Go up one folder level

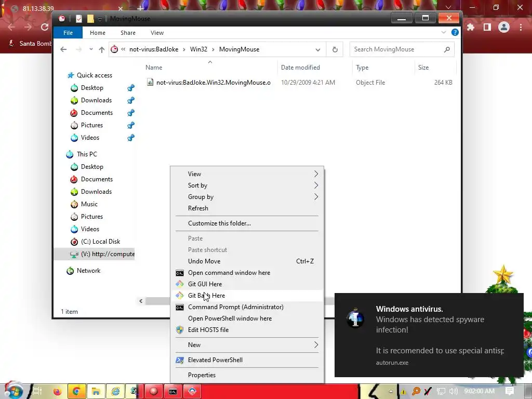click(101, 49)
